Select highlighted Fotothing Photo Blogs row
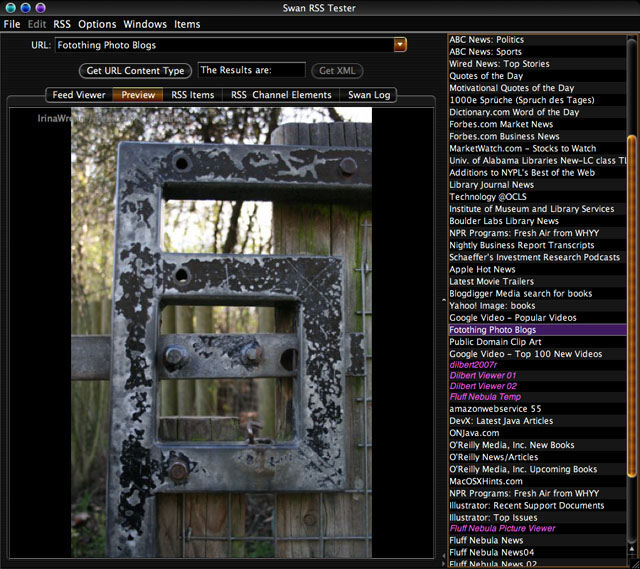The height and width of the screenshot is (569, 640). tap(537, 330)
